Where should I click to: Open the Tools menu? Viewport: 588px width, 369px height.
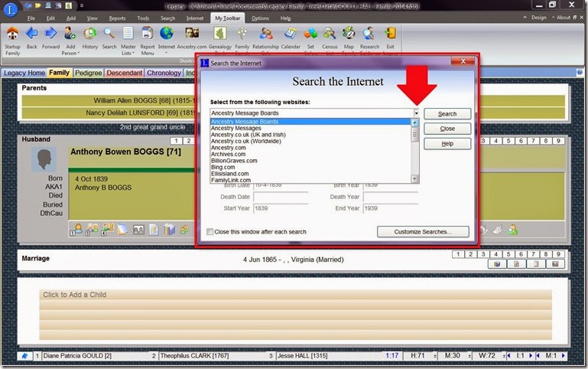(x=143, y=18)
